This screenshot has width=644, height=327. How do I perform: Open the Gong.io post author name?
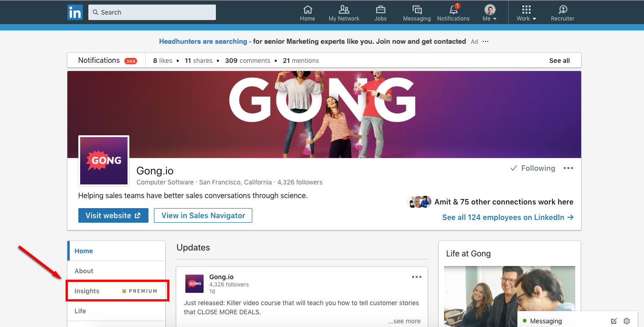(x=221, y=277)
